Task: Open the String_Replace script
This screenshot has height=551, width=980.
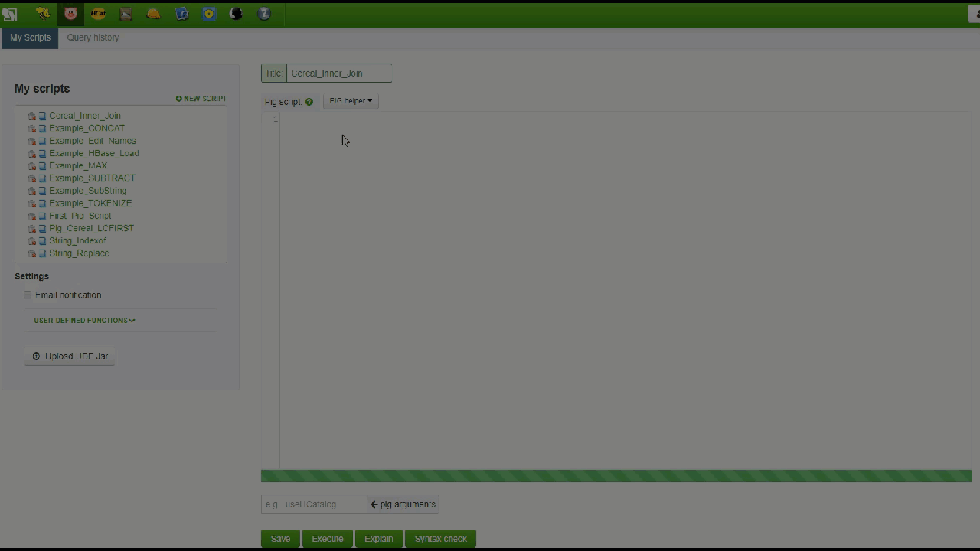Action: [79, 253]
